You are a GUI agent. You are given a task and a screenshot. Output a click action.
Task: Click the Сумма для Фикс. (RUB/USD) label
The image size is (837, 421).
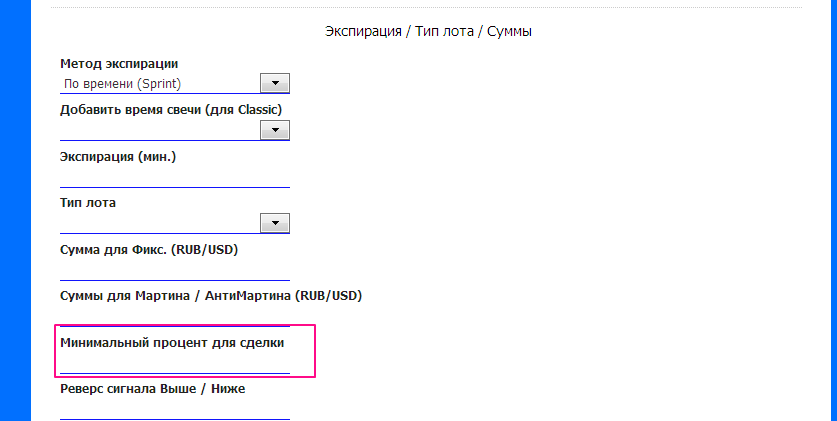[149, 249]
